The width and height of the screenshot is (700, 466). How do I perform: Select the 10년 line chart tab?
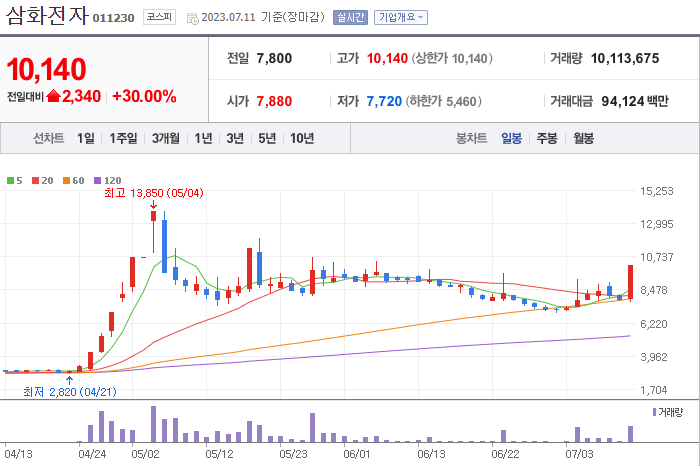(x=302, y=138)
